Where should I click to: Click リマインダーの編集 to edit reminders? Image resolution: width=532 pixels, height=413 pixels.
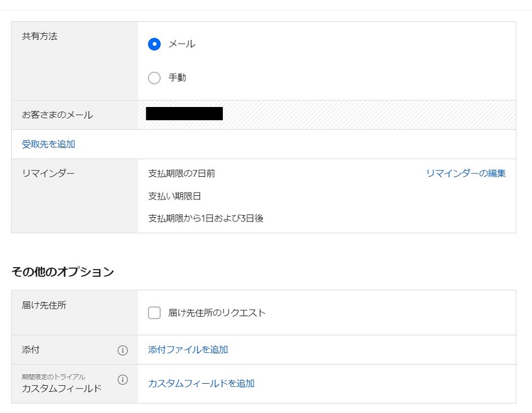pos(465,173)
